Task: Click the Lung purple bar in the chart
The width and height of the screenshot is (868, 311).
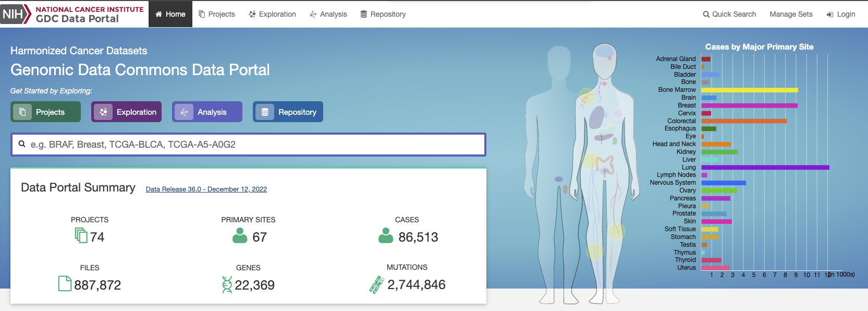Action: [x=765, y=168]
